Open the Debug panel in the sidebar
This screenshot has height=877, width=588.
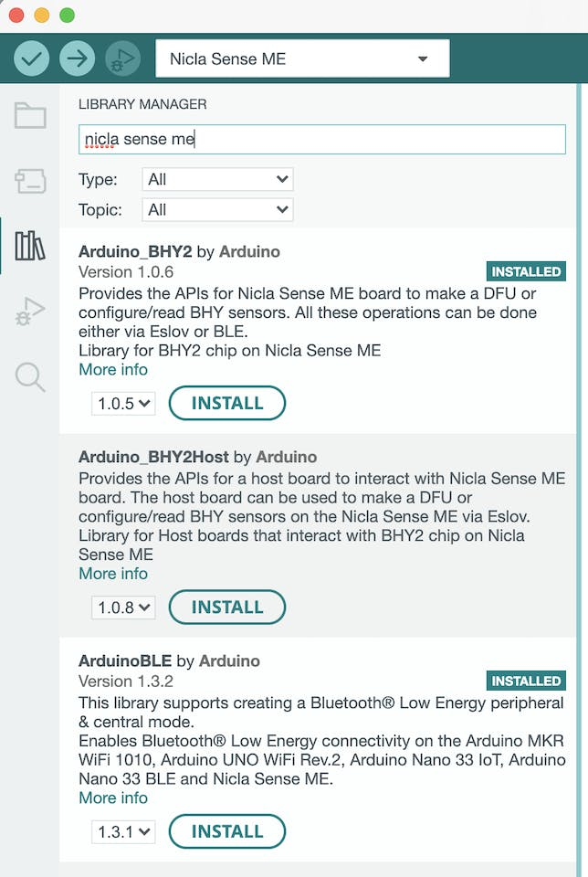pos(30,311)
